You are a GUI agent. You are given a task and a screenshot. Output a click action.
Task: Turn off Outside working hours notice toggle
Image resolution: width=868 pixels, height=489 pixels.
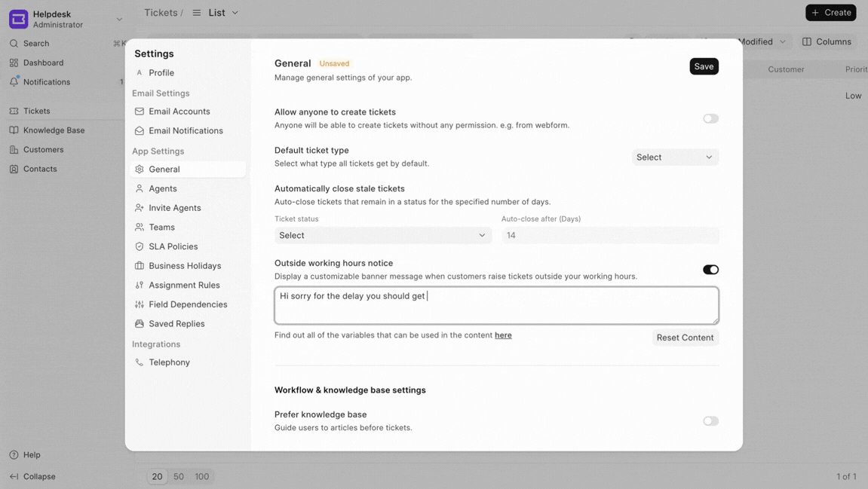pyautogui.click(x=710, y=270)
